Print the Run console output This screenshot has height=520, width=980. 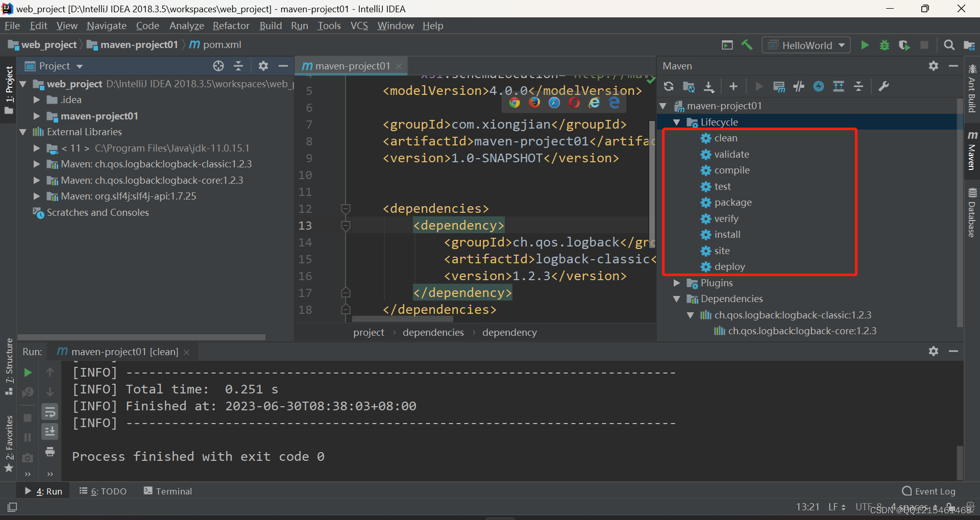click(x=50, y=452)
